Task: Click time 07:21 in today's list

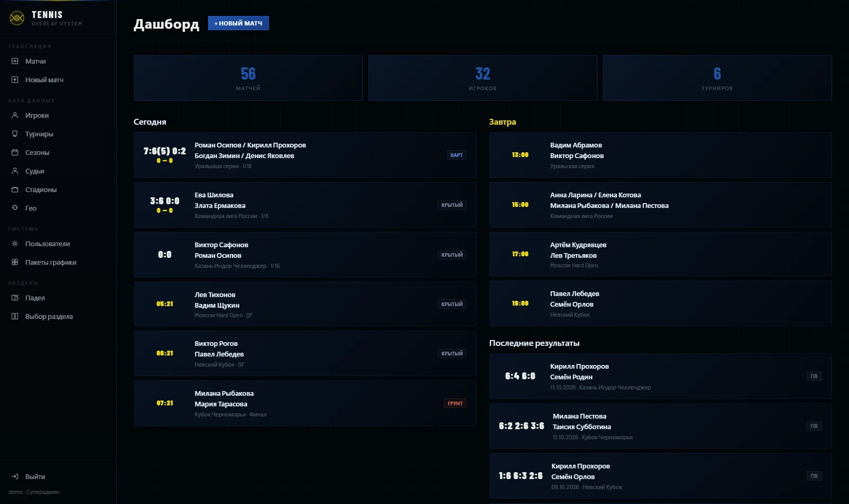Action: coord(164,403)
